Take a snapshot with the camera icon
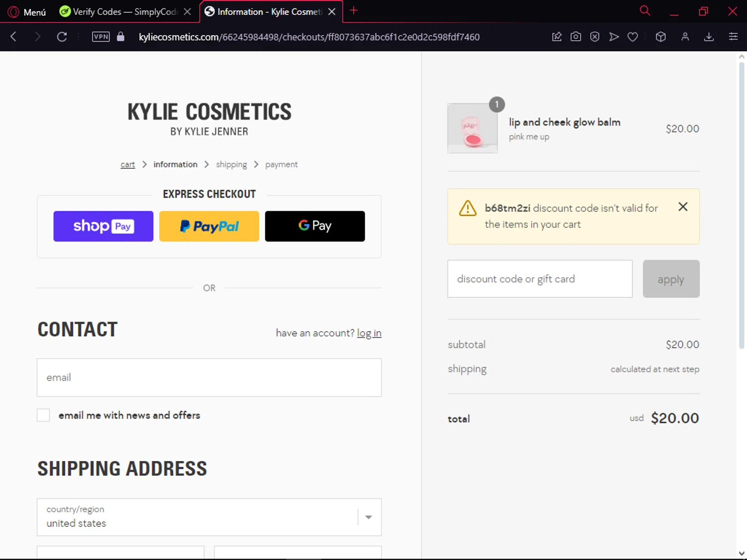 click(x=576, y=36)
